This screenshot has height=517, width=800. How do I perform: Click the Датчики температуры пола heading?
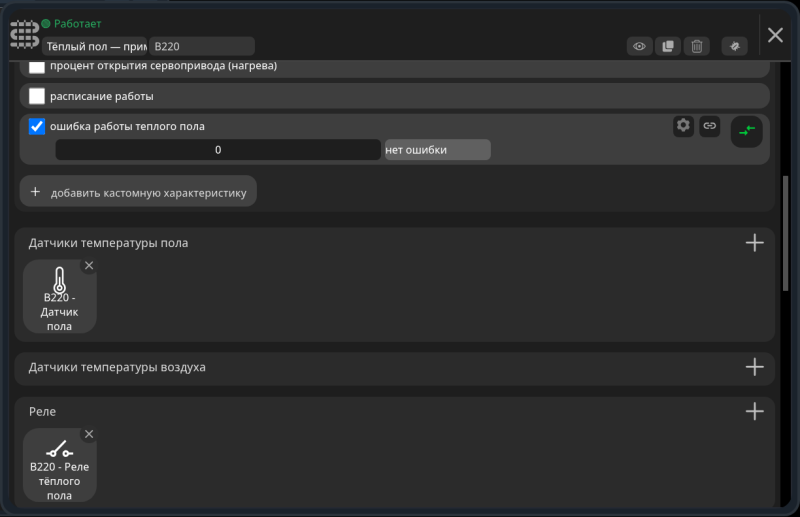click(108, 243)
